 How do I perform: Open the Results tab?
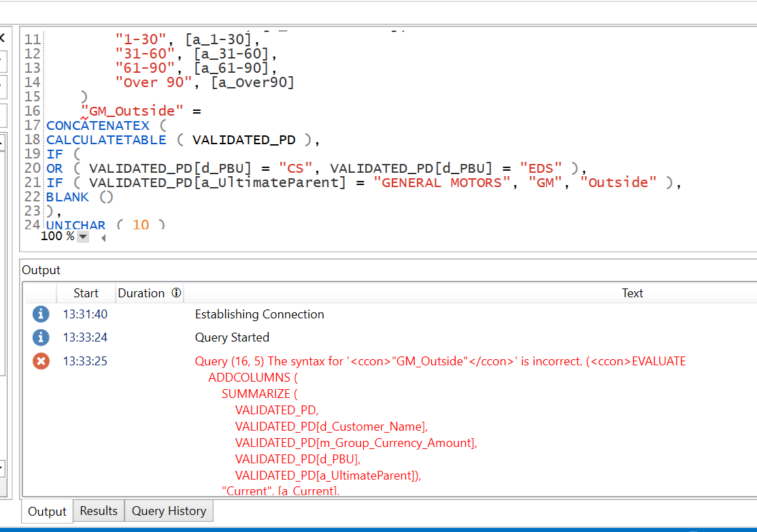click(99, 511)
